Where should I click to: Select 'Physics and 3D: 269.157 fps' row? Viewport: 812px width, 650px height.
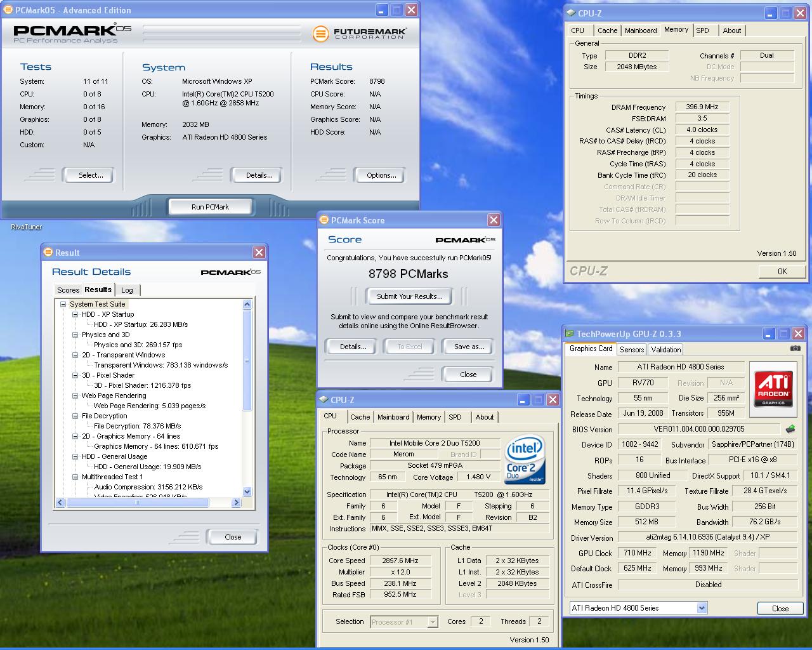tap(138, 345)
